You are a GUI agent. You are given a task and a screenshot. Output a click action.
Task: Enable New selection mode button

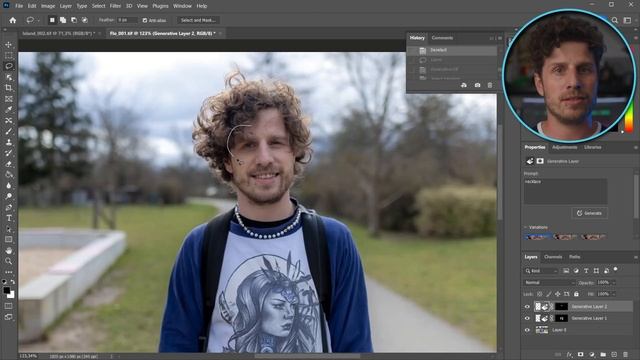[x=52, y=20]
